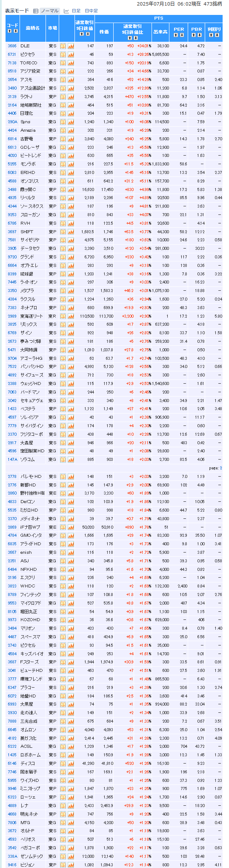Click the 出来高 column header
This screenshot has width=229, height=868.
tap(160, 32)
